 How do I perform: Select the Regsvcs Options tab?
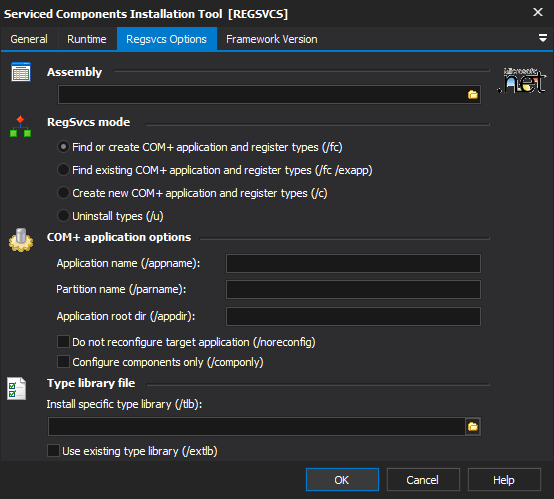166,39
